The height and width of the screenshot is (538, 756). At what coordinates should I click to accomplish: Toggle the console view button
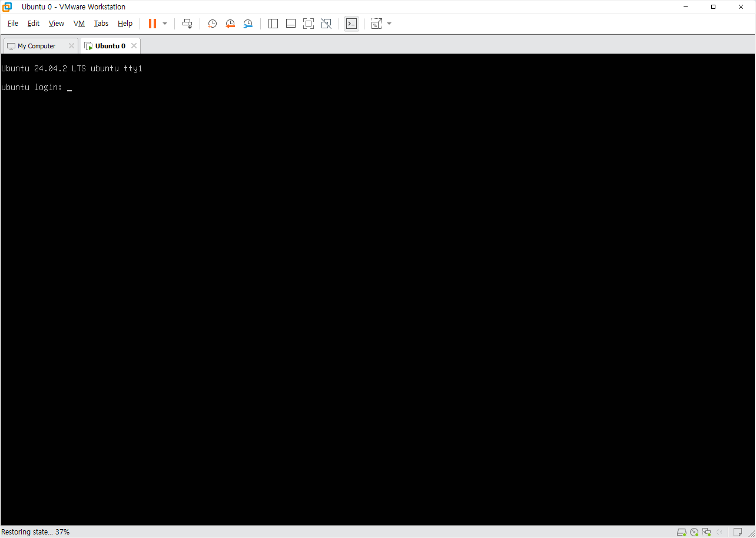tap(352, 24)
